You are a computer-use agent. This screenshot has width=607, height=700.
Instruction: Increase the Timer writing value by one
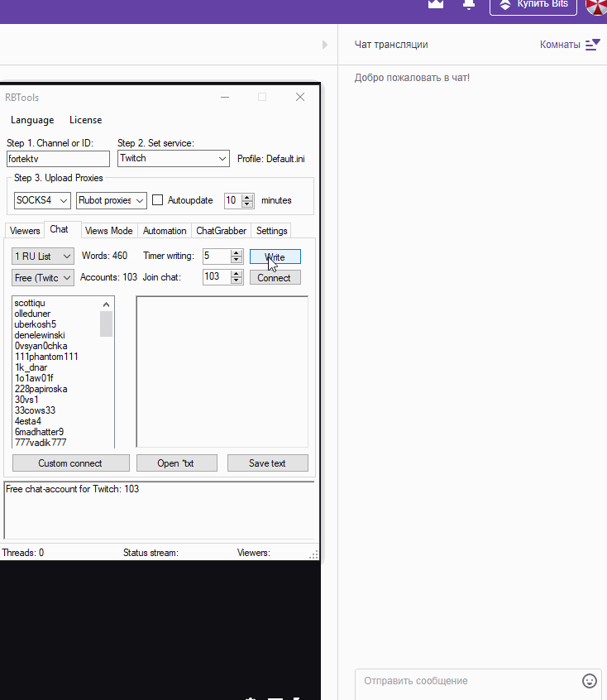click(237, 253)
